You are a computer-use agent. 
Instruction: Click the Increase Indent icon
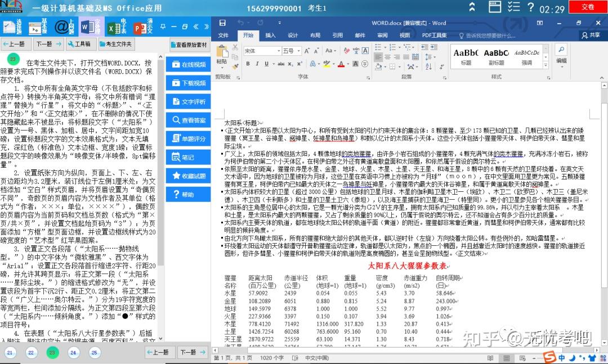[434, 47]
